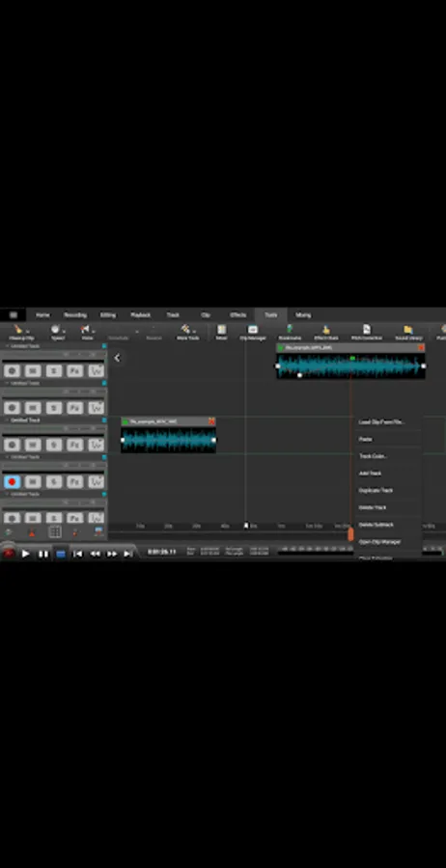Image resolution: width=446 pixels, height=868 pixels.
Task: Open the Sound Library
Action: click(408, 332)
